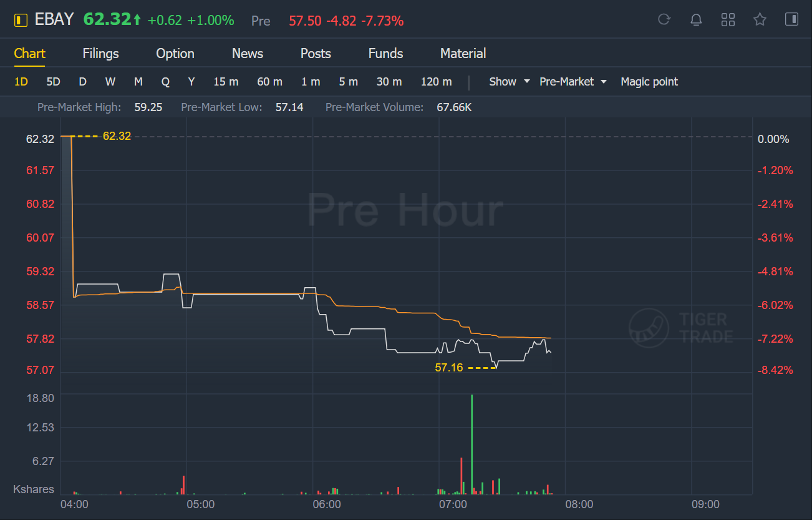The image size is (812, 520).
Task: Click the 62.32 high price marker label
Action: click(x=117, y=135)
